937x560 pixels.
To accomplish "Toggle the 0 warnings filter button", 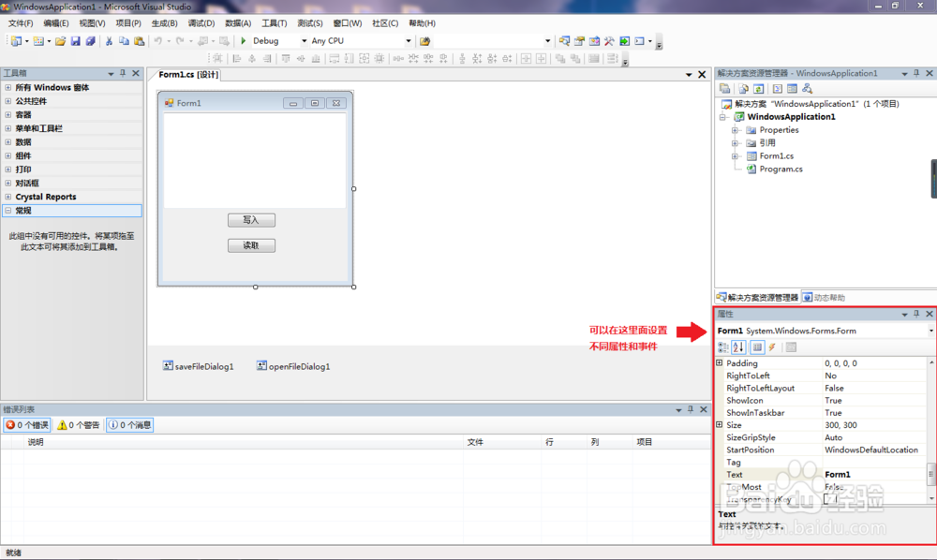I will pos(79,424).
